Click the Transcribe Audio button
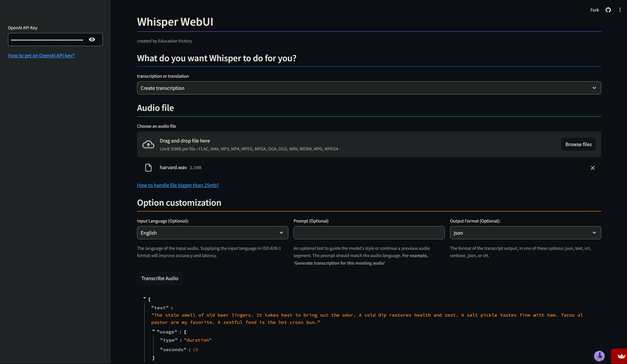 (x=160, y=278)
